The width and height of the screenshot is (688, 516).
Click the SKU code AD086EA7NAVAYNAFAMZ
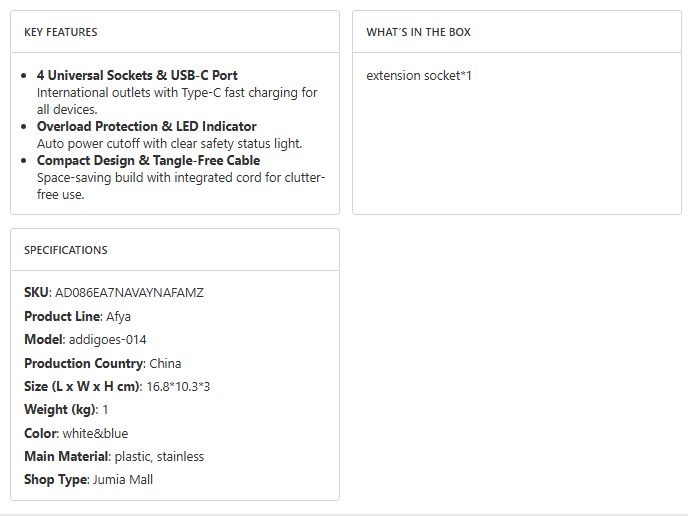pos(129,293)
